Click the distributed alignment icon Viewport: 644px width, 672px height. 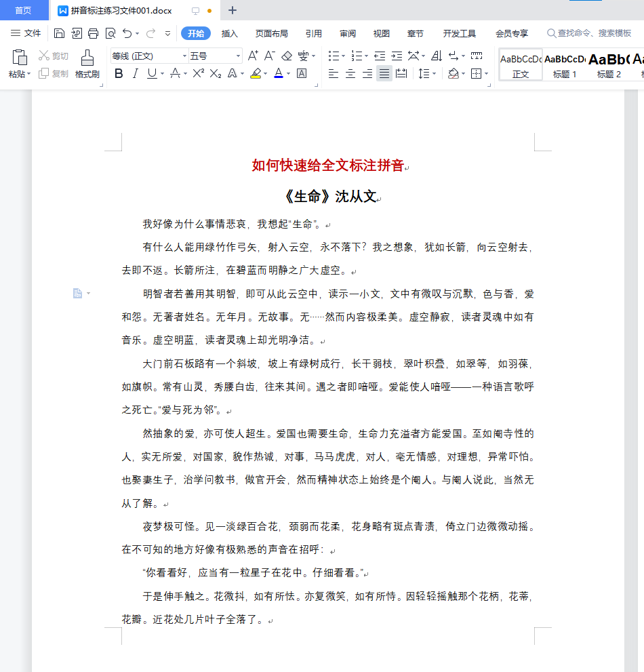pyautogui.click(x=401, y=74)
